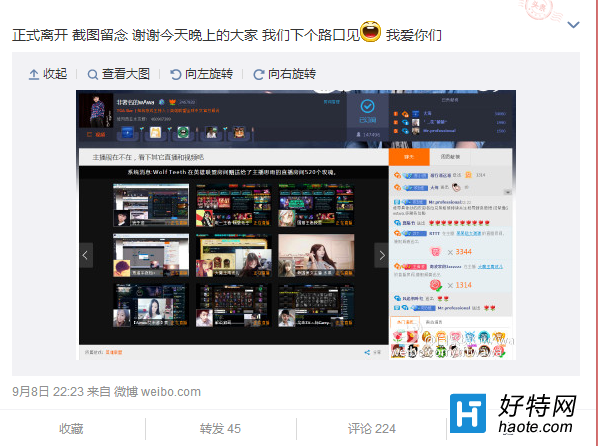Click the 向右旋转 rotate-right icon
The height and width of the screenshot is (446, 598).
point(259,74)
